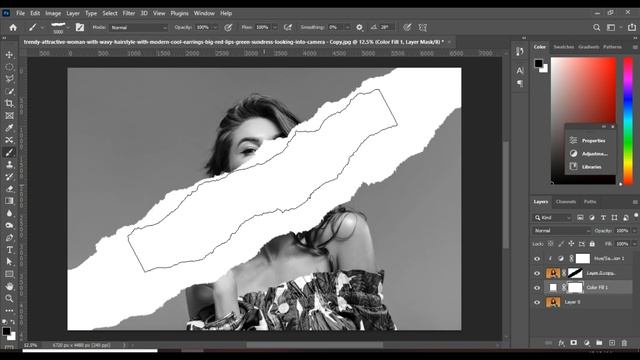Image resolution: width=640 pixels, height=360 pixels.
Task: Click the foreground color swatch in toolbox
Action: click(x=6, y=331)
